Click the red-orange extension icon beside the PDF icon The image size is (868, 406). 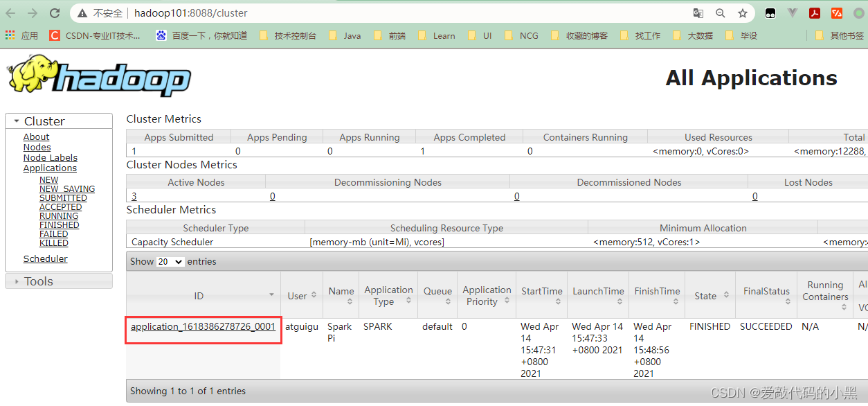coord(837,13)
